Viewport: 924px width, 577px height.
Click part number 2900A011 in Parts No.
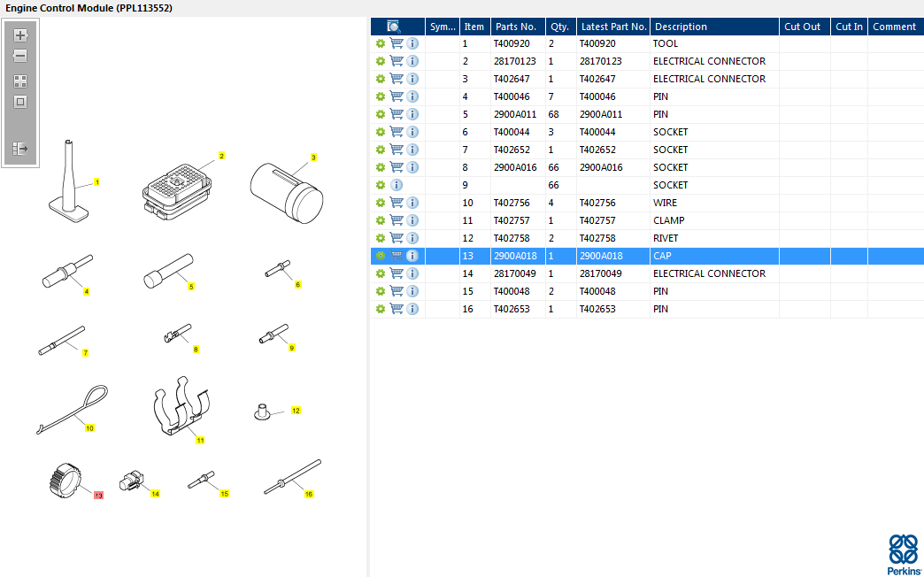point(515,114)
